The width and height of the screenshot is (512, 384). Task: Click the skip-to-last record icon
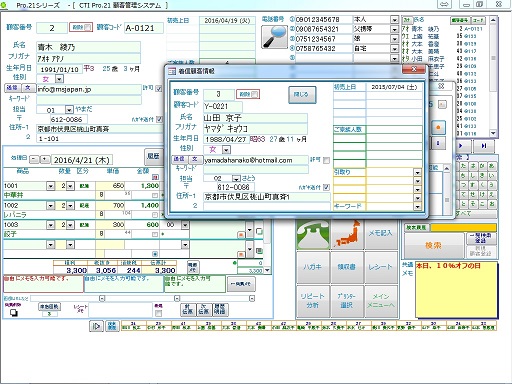click(484, 146)
